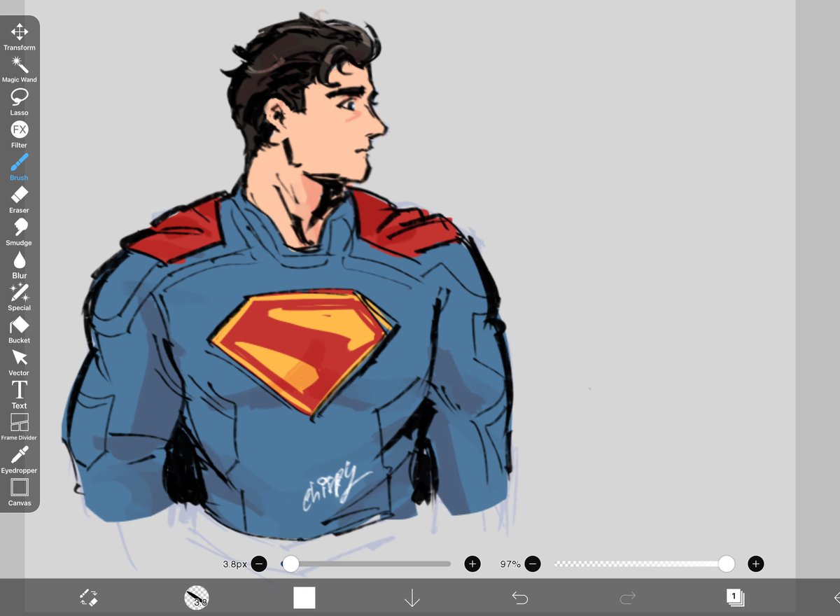Adjust the brush thickness slider
The height and width of the screenshot is (616, 840).
366,563
